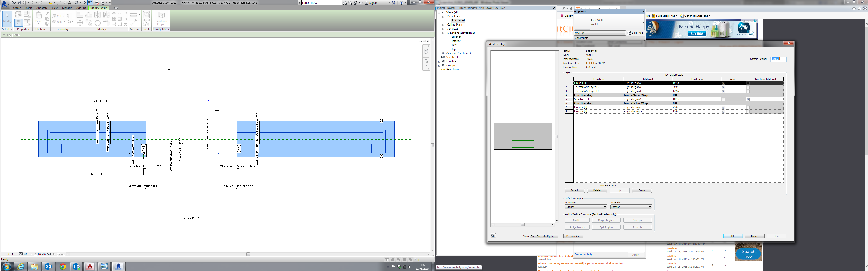Click OK in Edit Assembly dialog

coord(733,236)
